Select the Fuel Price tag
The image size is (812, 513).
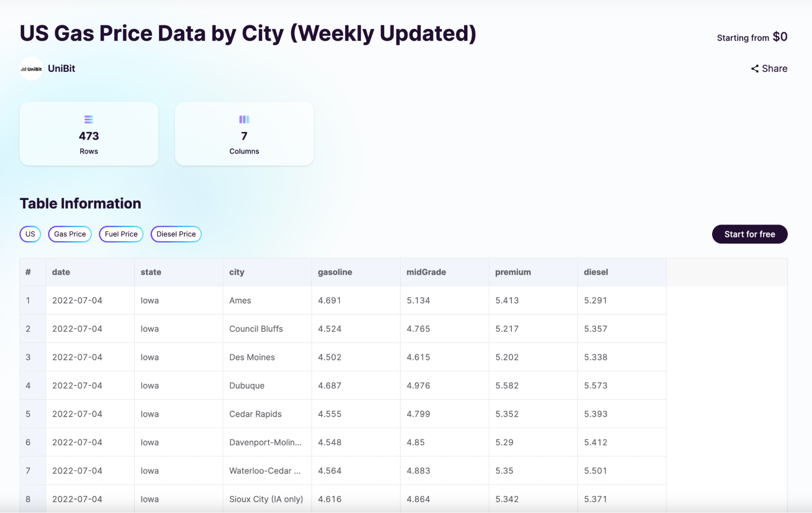[x=121, y=234]
